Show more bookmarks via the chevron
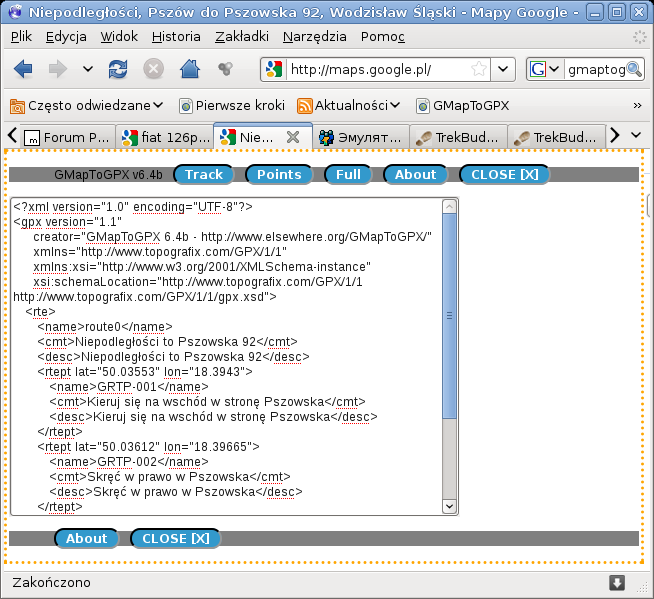Screen dimensions: 654x599 click(x=637, y=106)
